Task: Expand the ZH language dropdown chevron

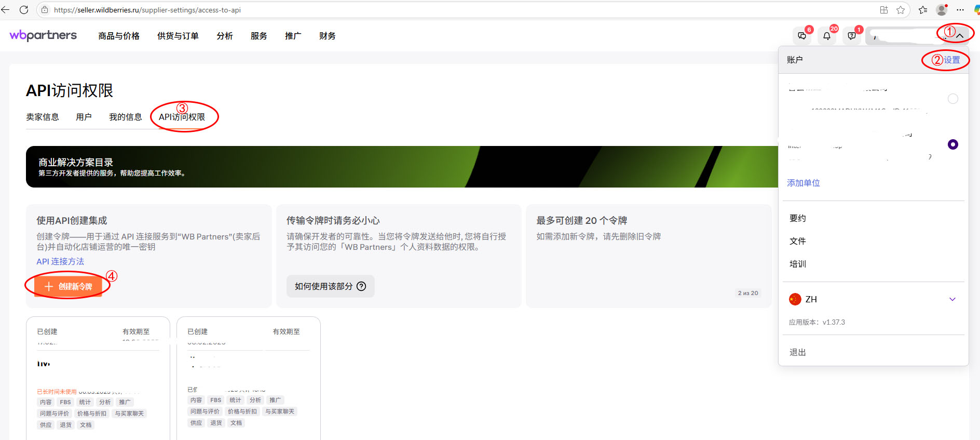Action: click(x=952, y=299)
